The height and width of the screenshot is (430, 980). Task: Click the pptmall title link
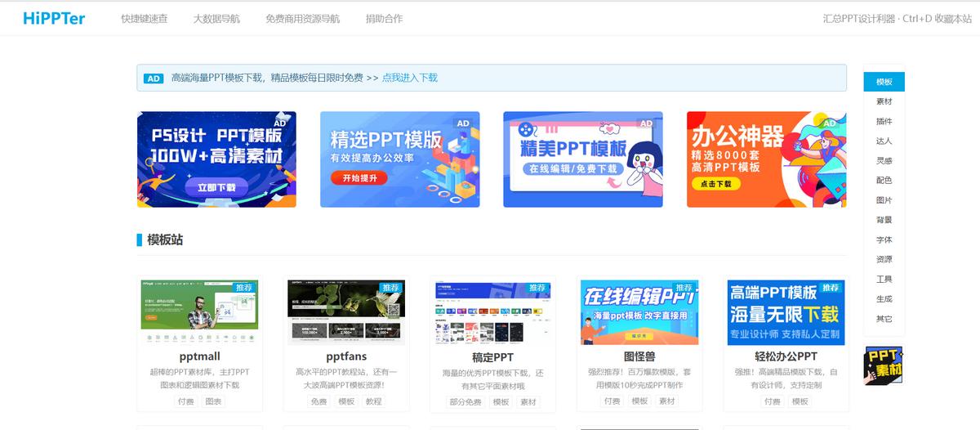pyautogui.click(x=199, y=356)
